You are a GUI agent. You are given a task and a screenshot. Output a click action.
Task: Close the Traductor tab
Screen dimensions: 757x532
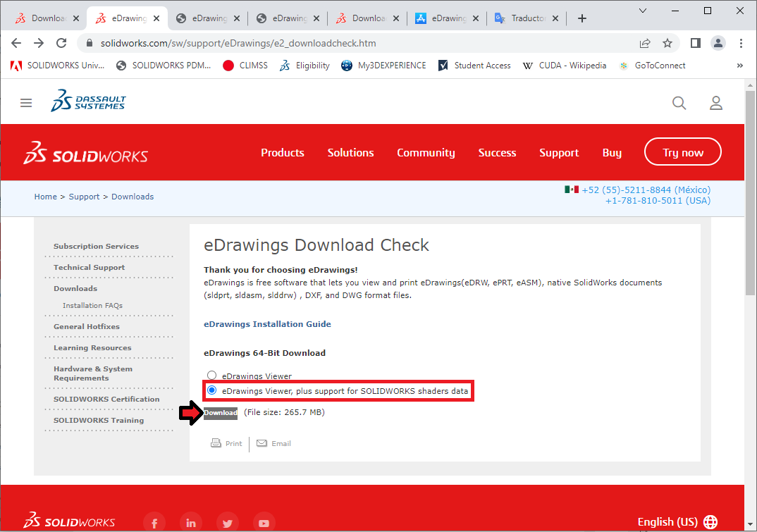point(555,18)
